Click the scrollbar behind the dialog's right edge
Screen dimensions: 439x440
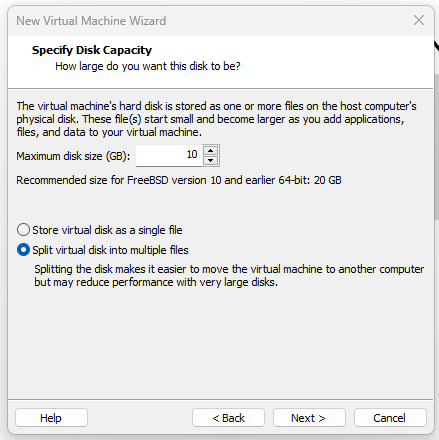[x=437, y=147]
